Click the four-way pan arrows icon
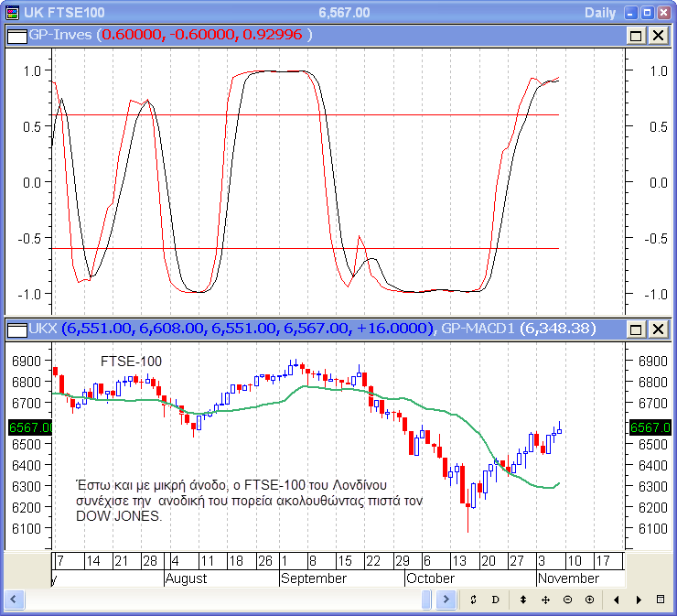The height and width of the screenshot is (616, 677). (545, 600)
